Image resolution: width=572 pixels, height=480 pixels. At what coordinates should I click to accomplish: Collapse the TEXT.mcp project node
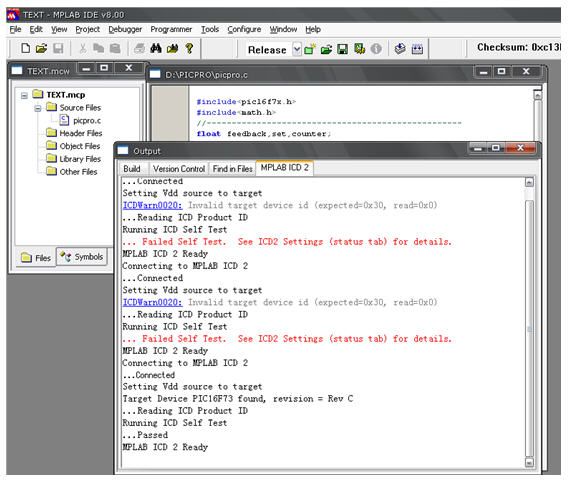(24, 96)
